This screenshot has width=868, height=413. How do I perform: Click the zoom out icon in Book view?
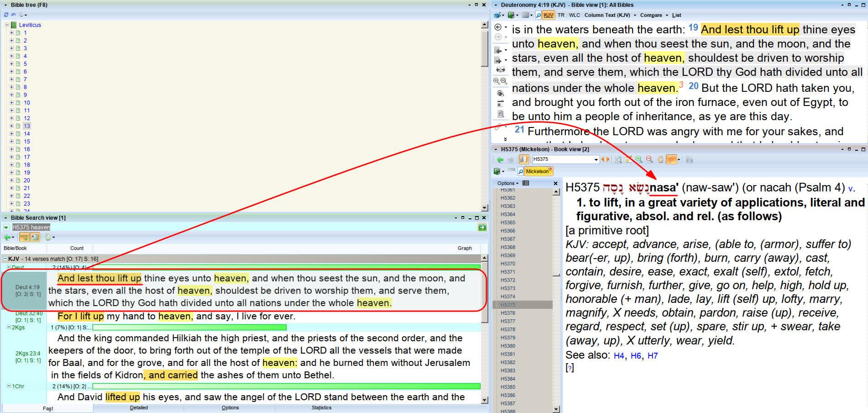pos(649,159)
